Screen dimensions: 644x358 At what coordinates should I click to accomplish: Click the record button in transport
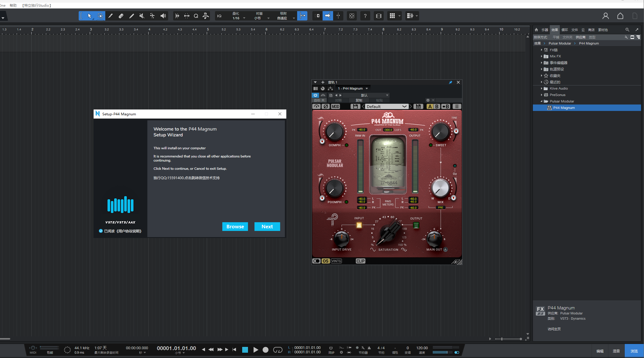click(265, 350)
